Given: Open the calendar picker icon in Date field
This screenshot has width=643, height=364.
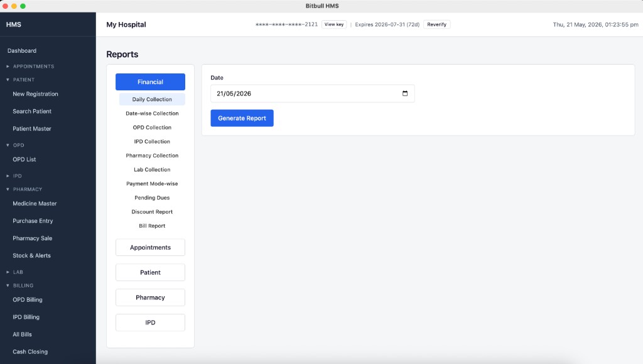Looking at the screenshot, I should pyautogui.click(x=405, y=94).
